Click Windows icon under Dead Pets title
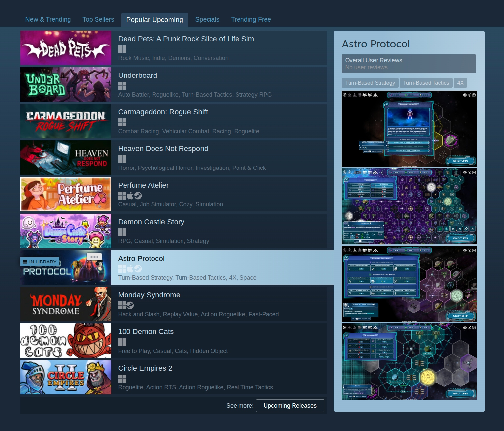Image resolution: width=504 pixels, height=431 pixels. [x=122, y=49]
